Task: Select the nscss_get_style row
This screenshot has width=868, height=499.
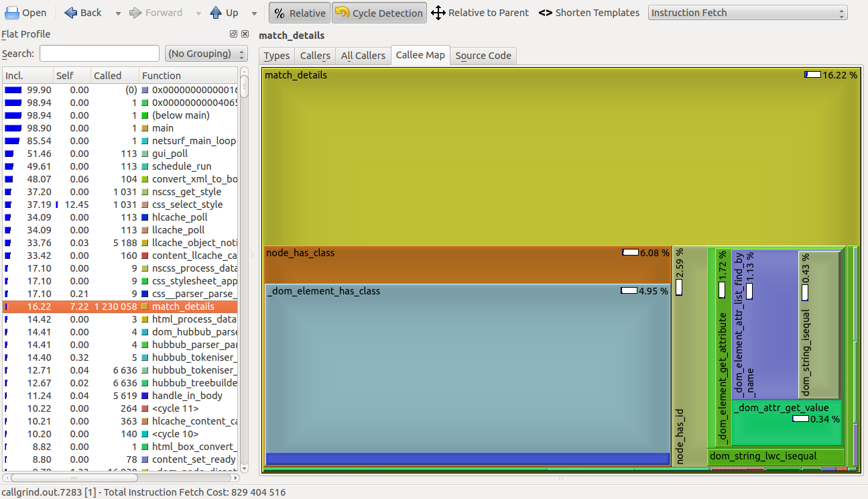Action: tap(121, 192)
